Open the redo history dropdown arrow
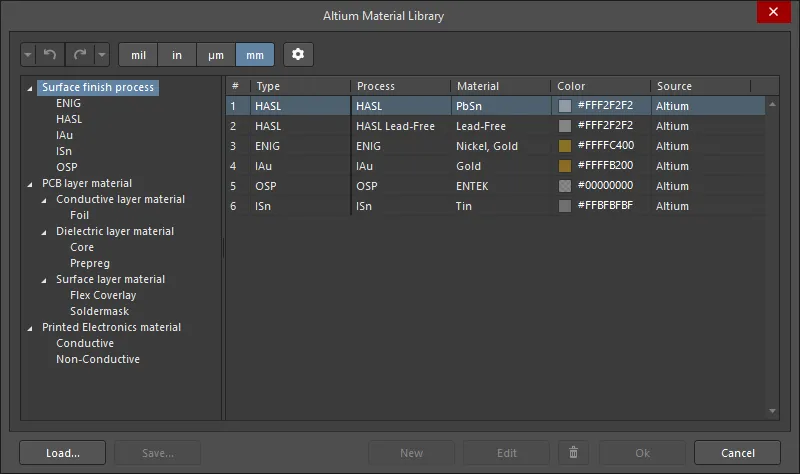Image resolution: width=800 pixels, height=474 pixels. point(102,55)
